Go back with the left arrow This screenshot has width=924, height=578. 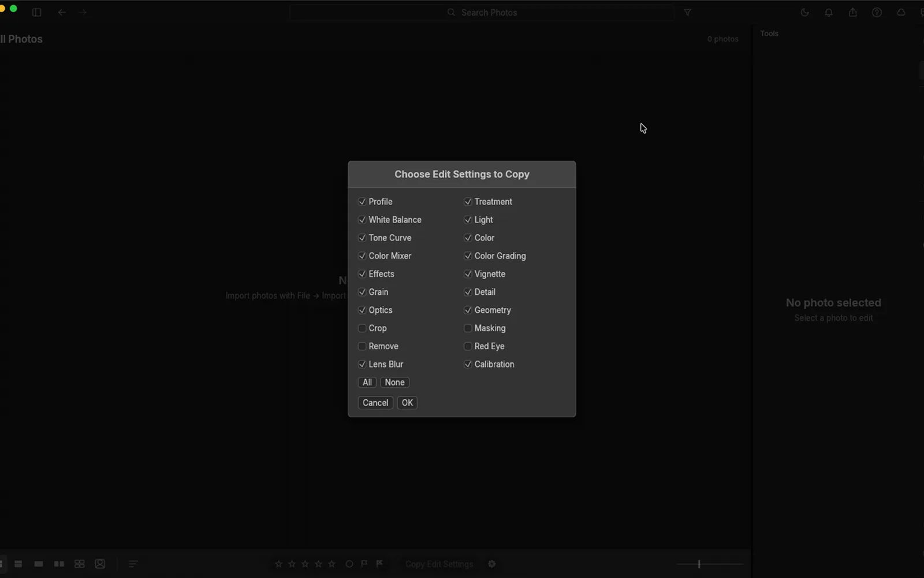[x=62, y=12]
